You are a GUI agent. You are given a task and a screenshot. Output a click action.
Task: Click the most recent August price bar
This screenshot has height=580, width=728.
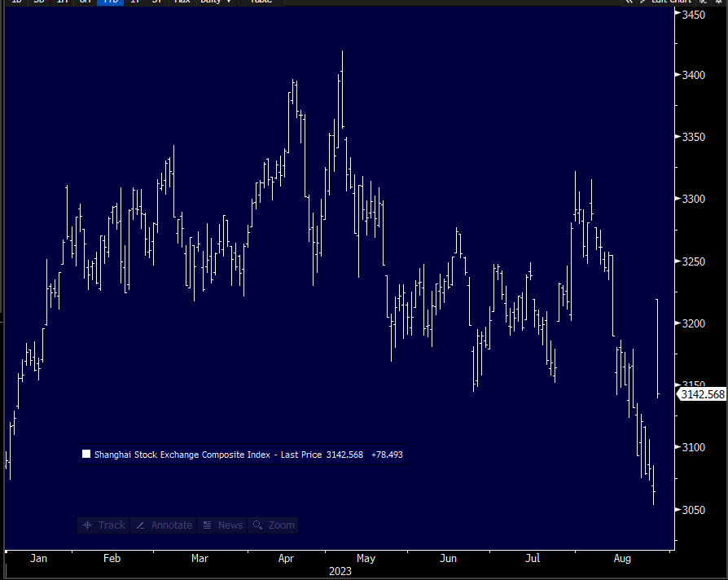pos(657,349)
